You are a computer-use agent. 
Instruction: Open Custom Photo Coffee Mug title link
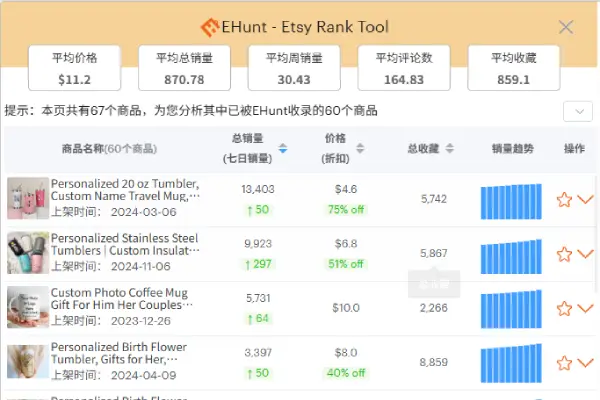pos(122,299)
